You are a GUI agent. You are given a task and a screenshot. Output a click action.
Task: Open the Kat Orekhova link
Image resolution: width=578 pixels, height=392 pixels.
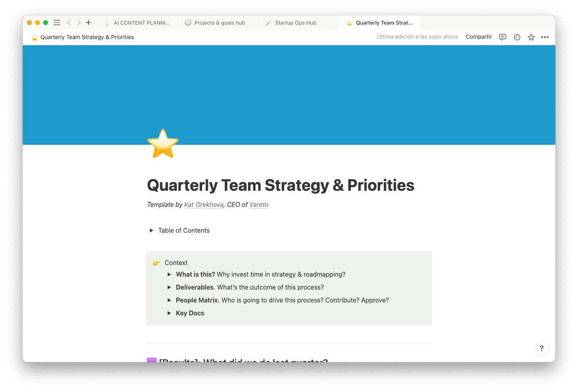[x=203, y=205]
